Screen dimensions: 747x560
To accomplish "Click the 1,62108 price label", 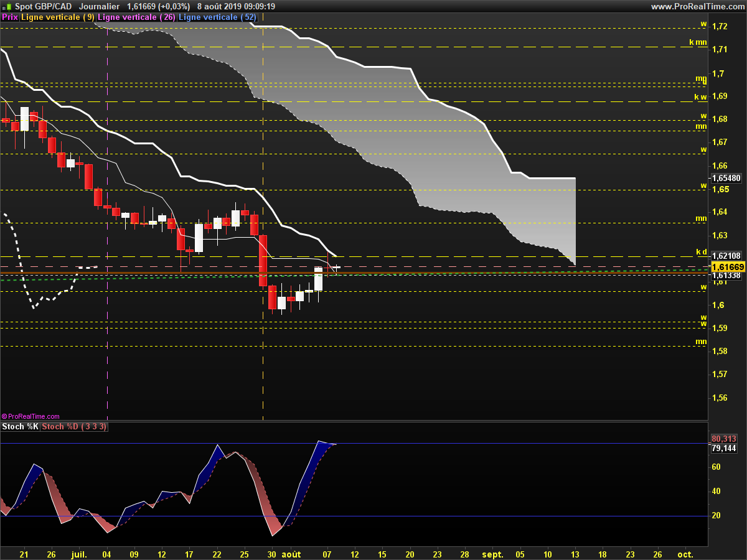I will coord(726,256).
